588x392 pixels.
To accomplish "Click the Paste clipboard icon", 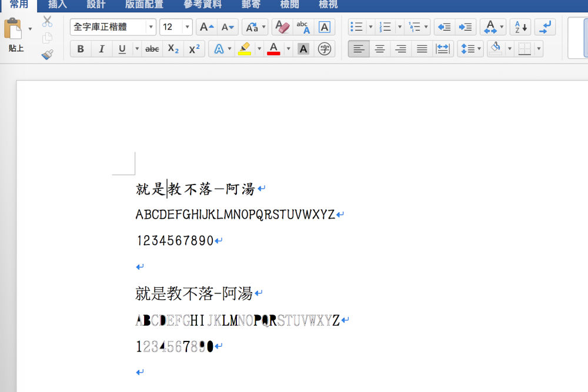I will point(13,28).
